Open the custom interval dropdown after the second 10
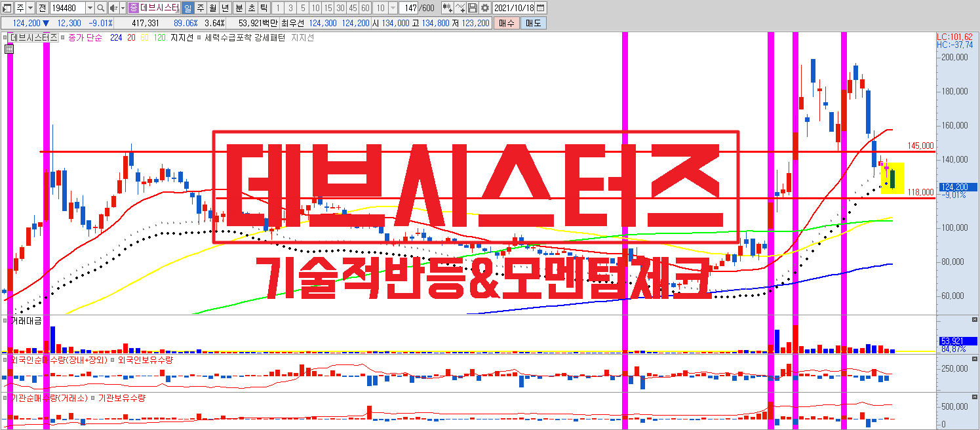Screen dimensions: 980x430 tap(393, 8)
